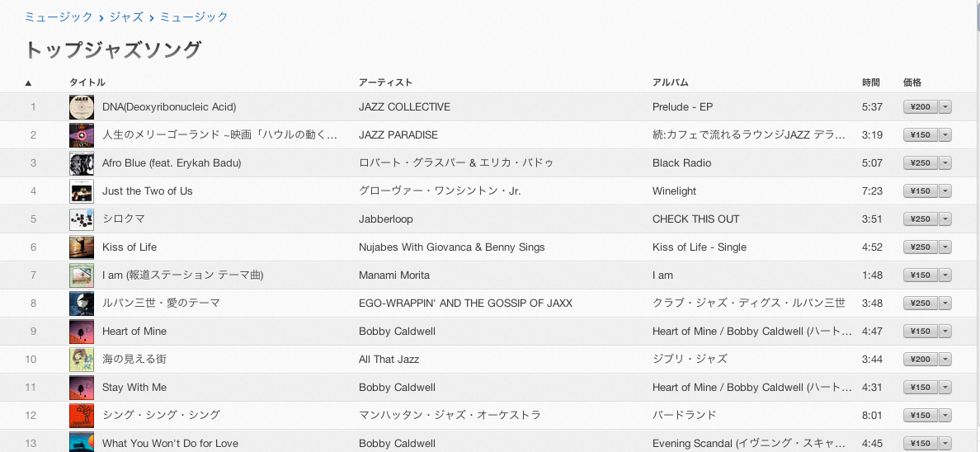This screenshot has width=980, height=452.
Task: Go to first ミュージック breadcrumb
Action: [x=59, y=16]
